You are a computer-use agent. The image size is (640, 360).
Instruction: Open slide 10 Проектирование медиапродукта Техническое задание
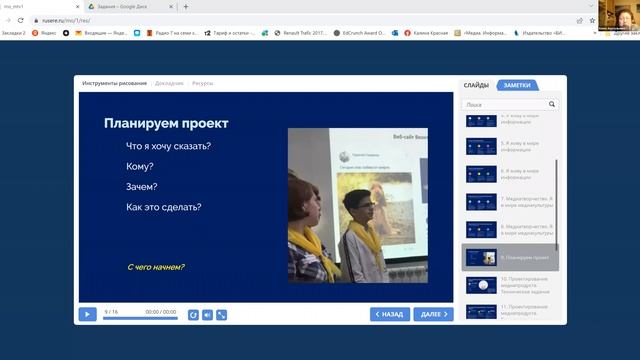click(x=510, y=285)
